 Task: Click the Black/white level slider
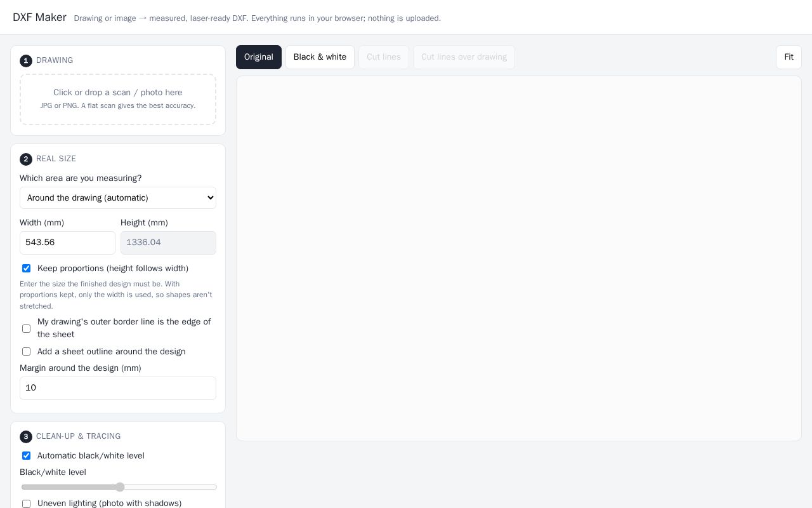(x=119, y=487)
